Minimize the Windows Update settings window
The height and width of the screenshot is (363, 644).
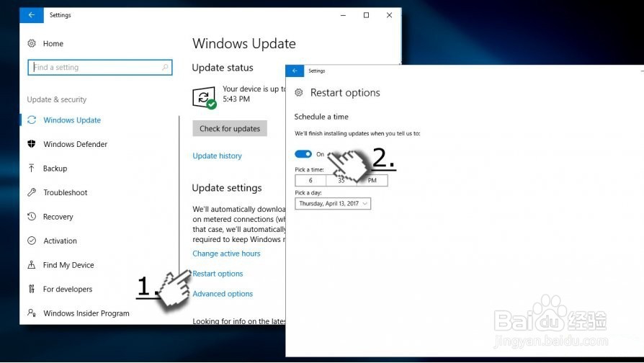(344, 15)
